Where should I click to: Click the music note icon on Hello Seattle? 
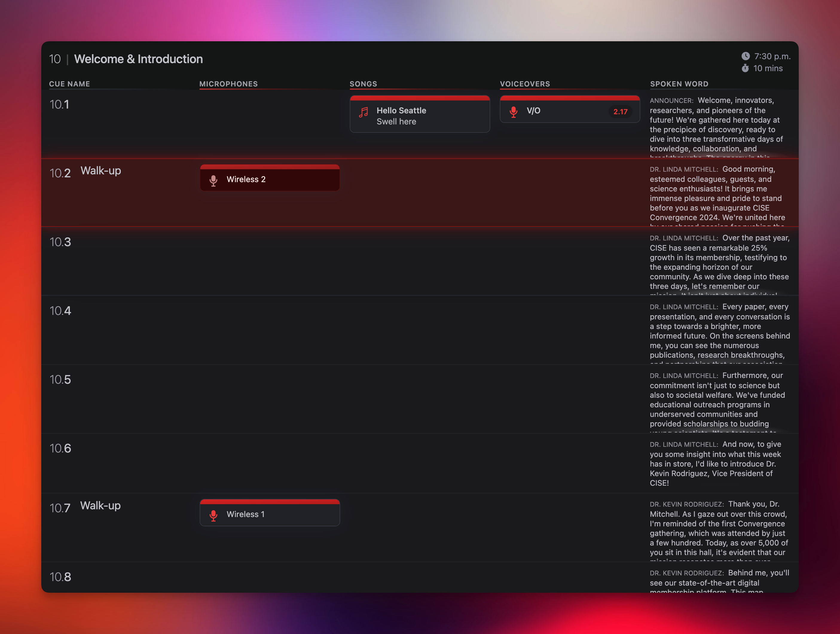pos(364,112)
